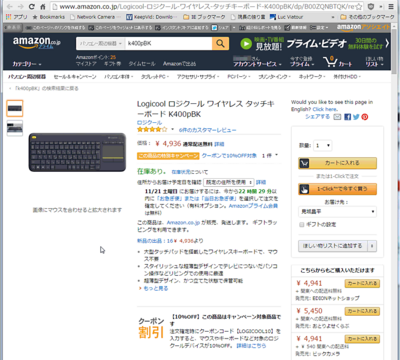
Task: Click カートに入れる add to cart button
Action: [337, 163]
